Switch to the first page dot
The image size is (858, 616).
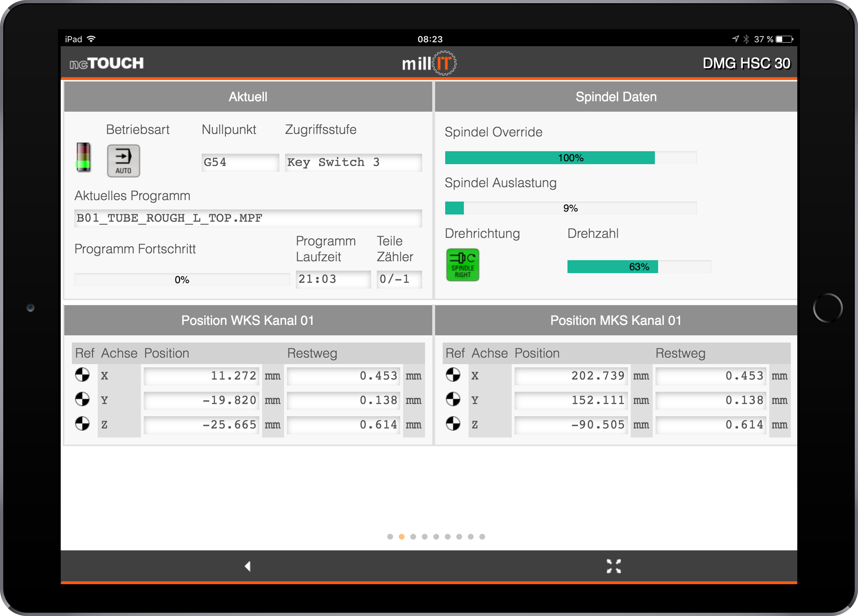(390, 537)
